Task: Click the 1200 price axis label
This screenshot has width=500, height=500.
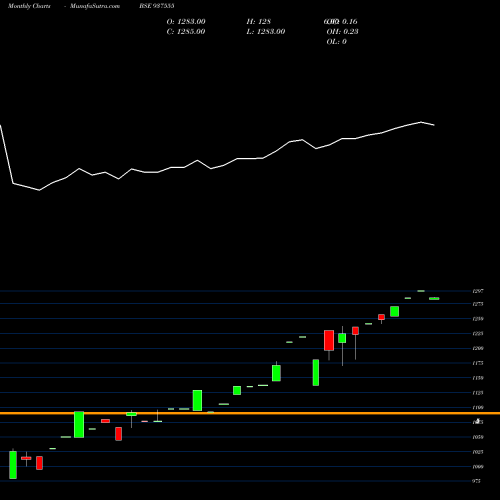Action: 478,348
